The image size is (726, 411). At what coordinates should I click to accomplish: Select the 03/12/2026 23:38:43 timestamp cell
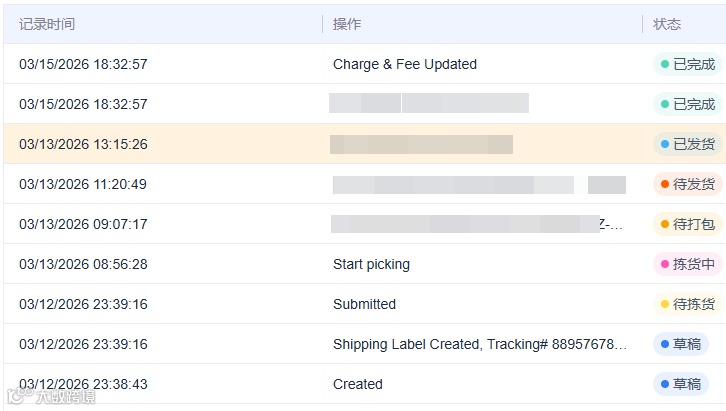(83, 384)
